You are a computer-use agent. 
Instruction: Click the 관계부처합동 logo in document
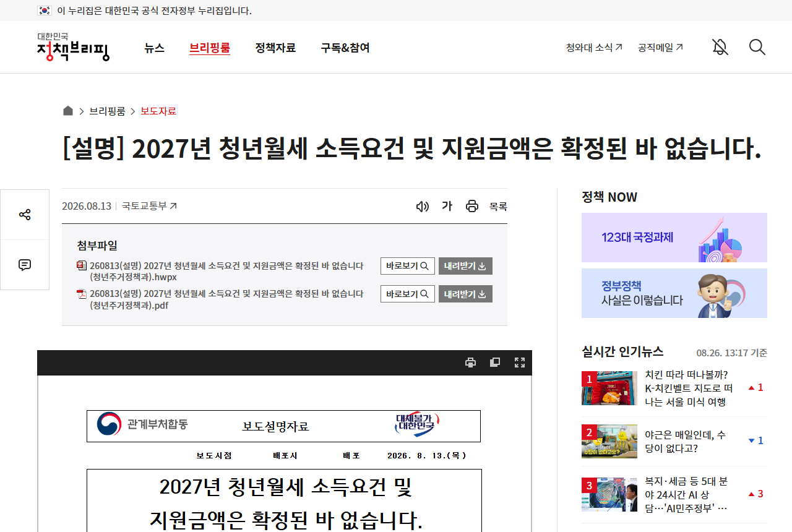(142, 424)
